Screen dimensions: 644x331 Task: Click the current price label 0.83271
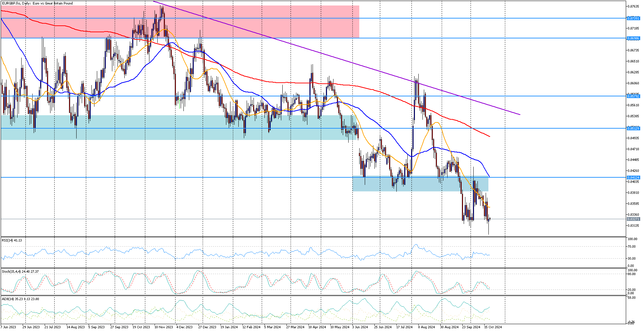click(x=633, y=219)
